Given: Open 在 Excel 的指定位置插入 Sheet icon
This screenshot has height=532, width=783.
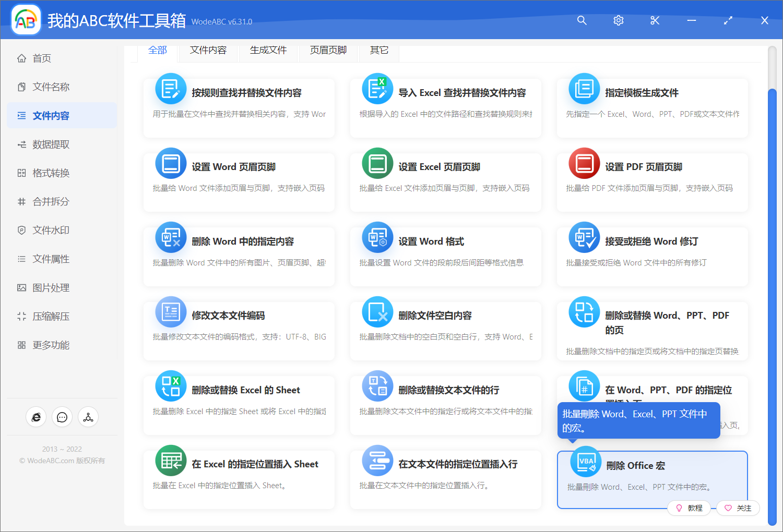Looking at the screenshot, I should click(x=171, y=461).
